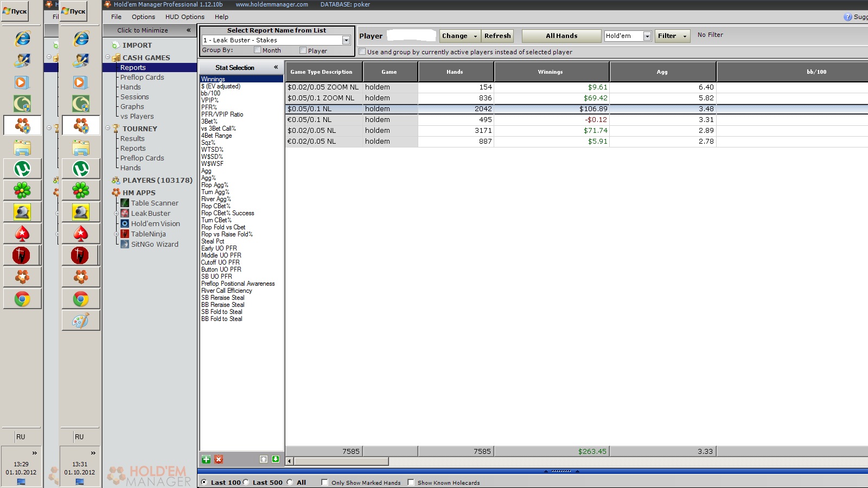This screenshot has height=488, width=868.
Task: Minimize navigation panel with double chevron
Action: 188,30
